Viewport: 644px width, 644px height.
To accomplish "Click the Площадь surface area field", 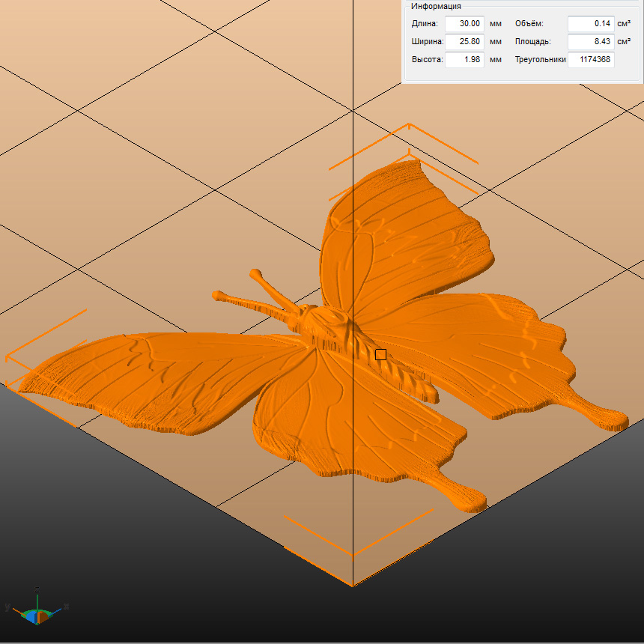I will [590, 42].
